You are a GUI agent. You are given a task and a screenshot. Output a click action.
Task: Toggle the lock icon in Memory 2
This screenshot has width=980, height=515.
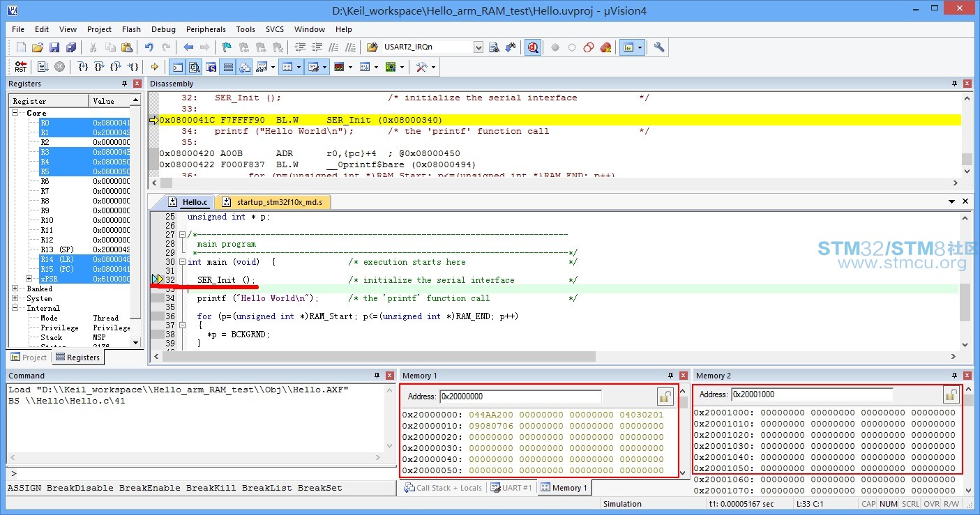951,394
